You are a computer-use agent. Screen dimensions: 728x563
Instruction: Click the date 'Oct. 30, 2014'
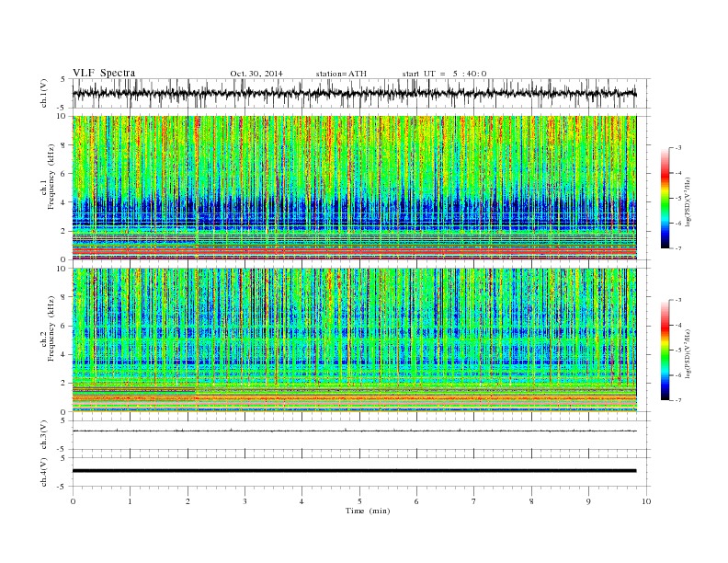pos(256,74)
